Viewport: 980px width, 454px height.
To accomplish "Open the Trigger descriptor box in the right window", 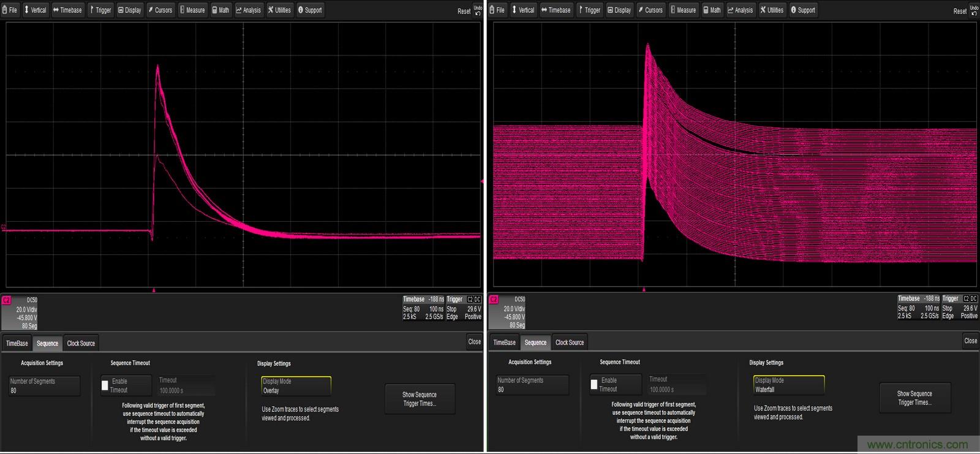I will pyautogui.click(x=960, y=307).
